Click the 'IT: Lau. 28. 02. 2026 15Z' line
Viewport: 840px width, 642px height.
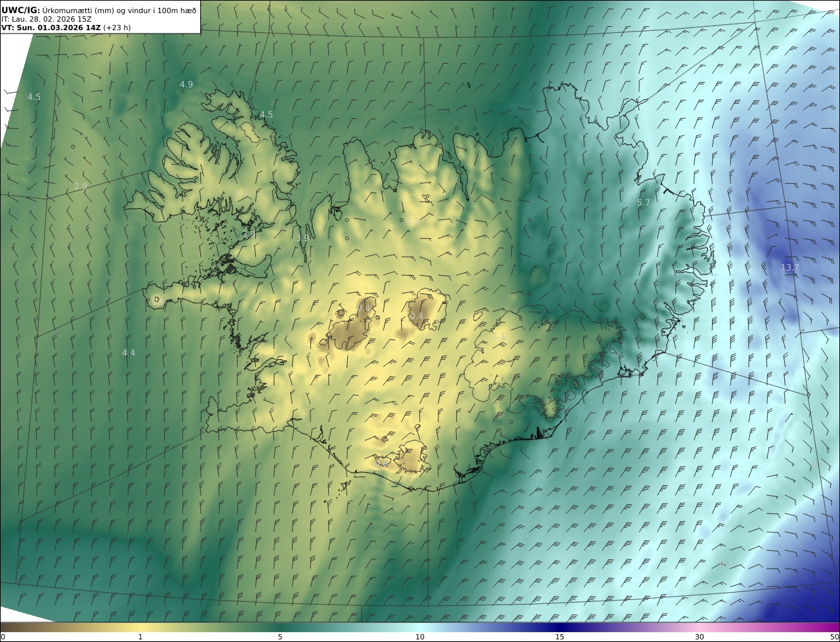pos(47,19)
